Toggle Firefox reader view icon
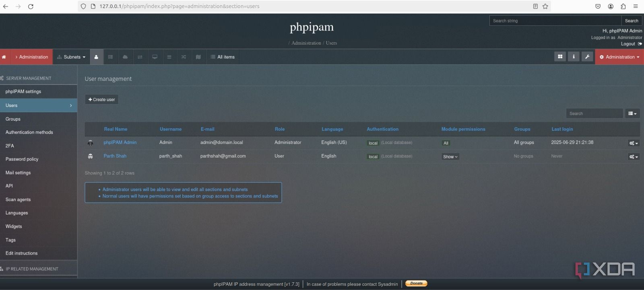The width and height of the screenshot is (644, 290). click(535, 6)
